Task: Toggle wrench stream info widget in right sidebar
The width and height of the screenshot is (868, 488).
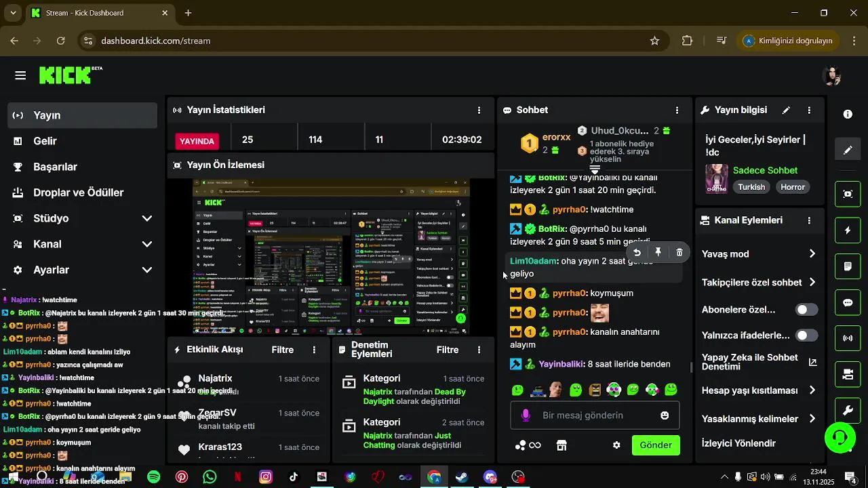Action: click(848, 410)
